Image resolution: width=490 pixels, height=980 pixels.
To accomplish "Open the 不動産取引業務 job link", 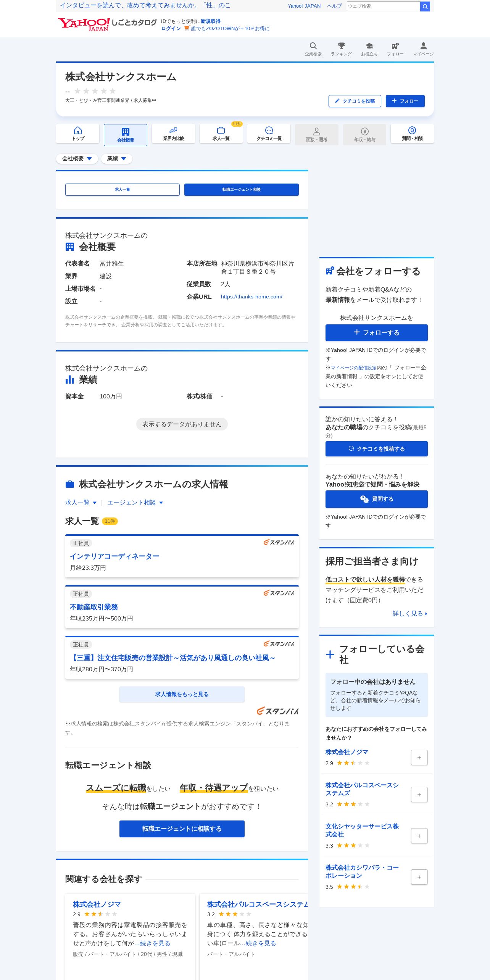I will 94,607.
